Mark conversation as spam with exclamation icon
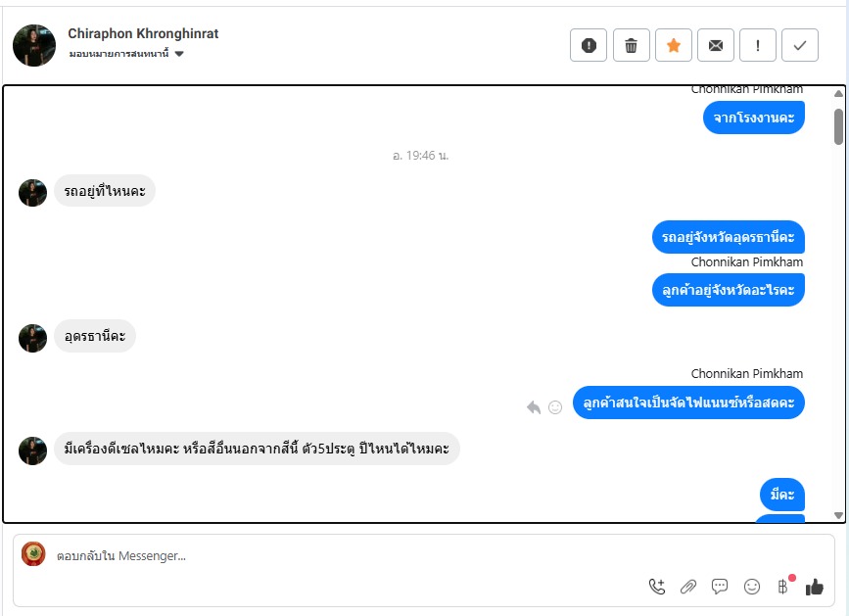Screen dimensions: 849x616 click(589, 45)
